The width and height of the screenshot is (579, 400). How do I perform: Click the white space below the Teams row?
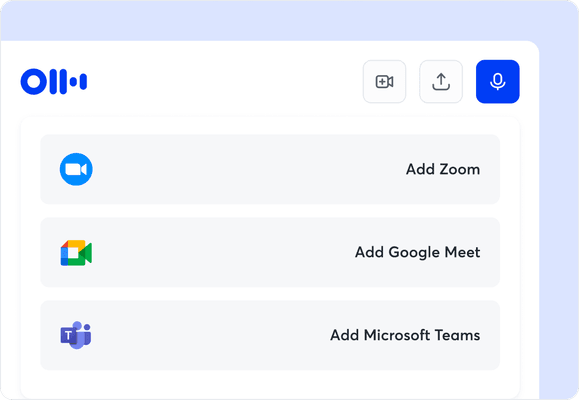pyautogui.click(x=270, y=384)
